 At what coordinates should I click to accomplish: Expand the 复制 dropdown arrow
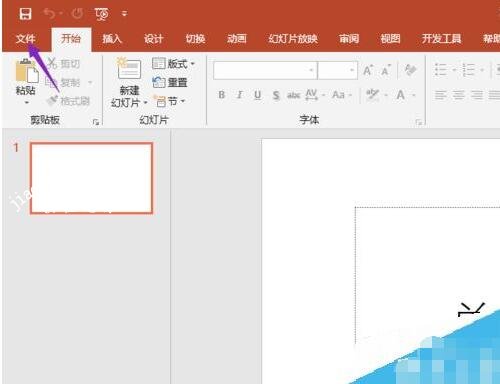tap(90, 82)
